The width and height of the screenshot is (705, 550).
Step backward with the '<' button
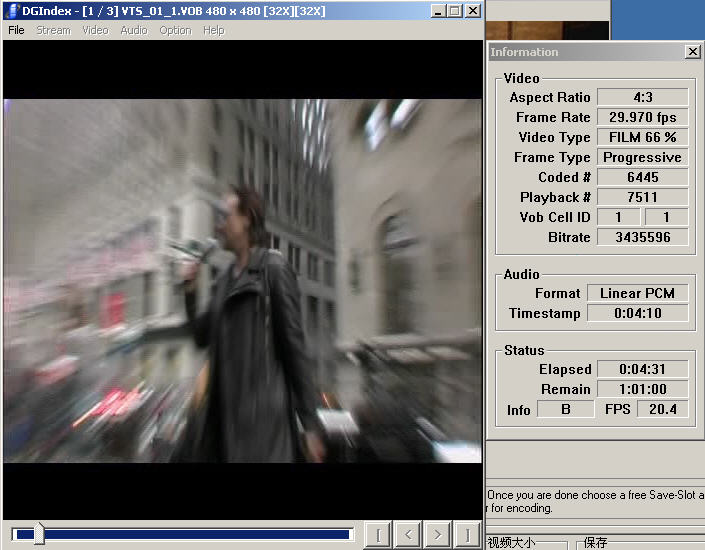pyautogui.click(x=407, y=534)
